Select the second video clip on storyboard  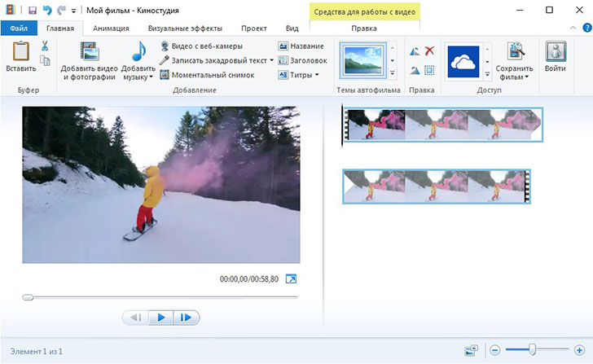click(437, 186)
